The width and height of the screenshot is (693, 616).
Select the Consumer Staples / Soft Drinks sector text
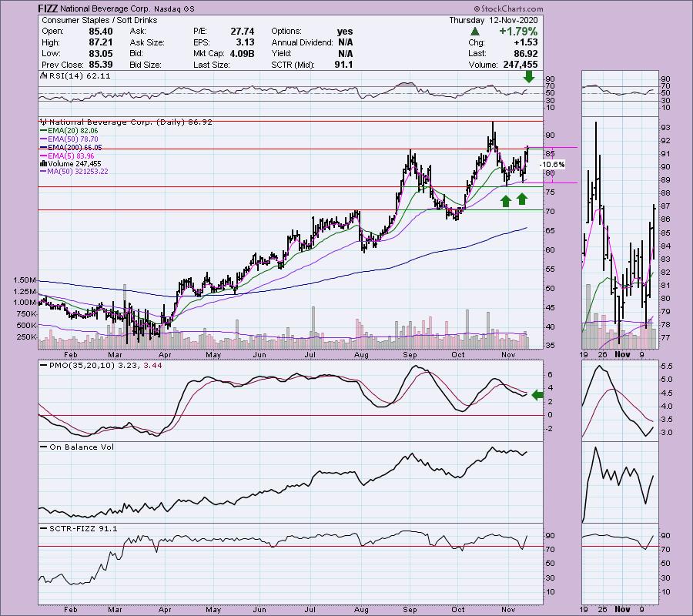tap(99, 20)
